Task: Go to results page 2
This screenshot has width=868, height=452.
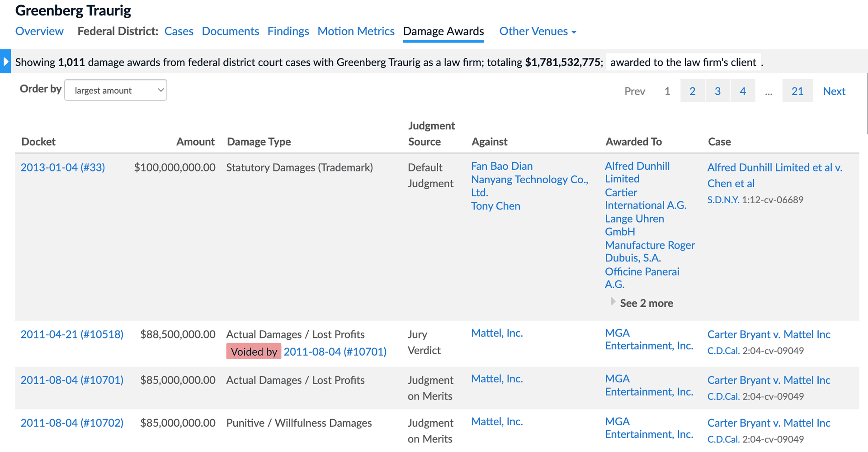Action: click(x=692, y=91)
